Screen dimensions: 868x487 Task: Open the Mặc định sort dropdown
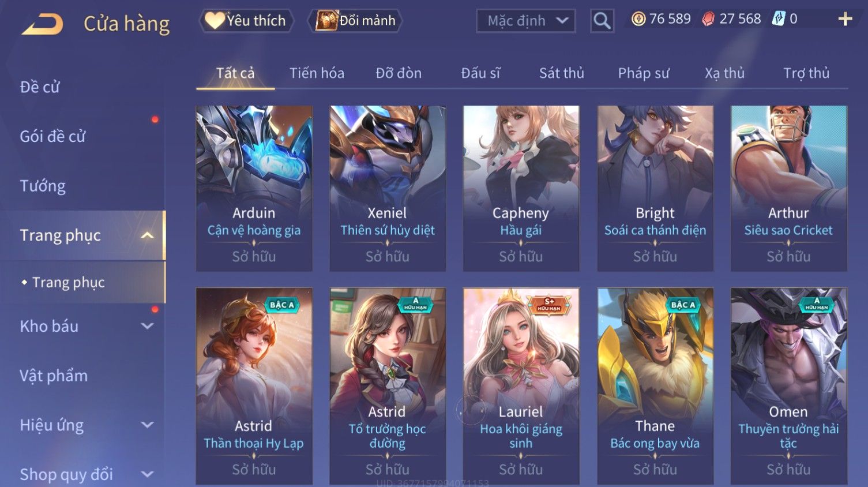point(525,21)
